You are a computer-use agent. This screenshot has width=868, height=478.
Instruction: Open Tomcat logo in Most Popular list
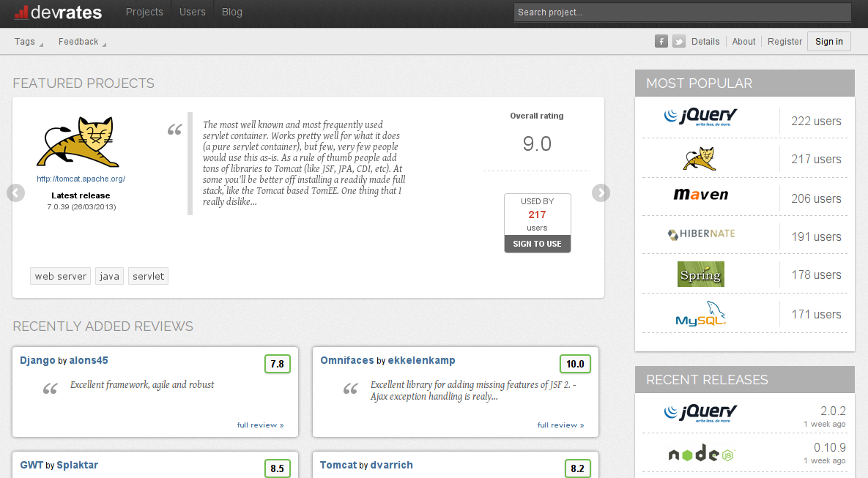700,159
